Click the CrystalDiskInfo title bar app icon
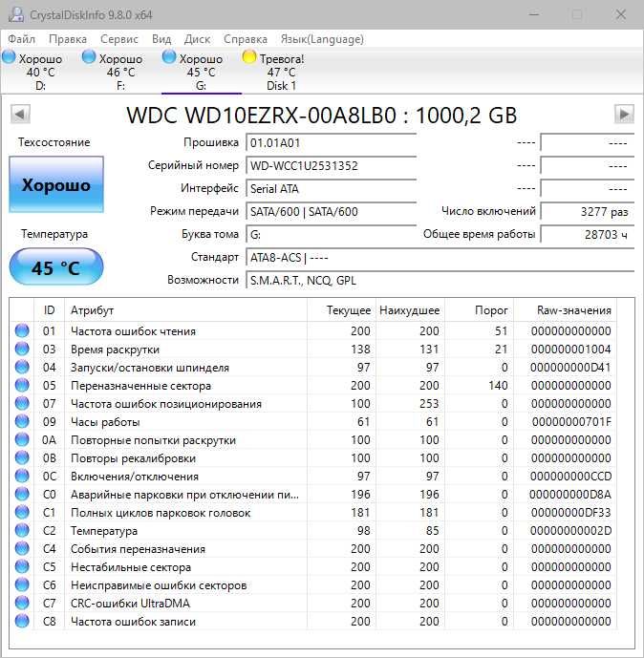Viewport: 644px width, 658px height. click(16, 14)
